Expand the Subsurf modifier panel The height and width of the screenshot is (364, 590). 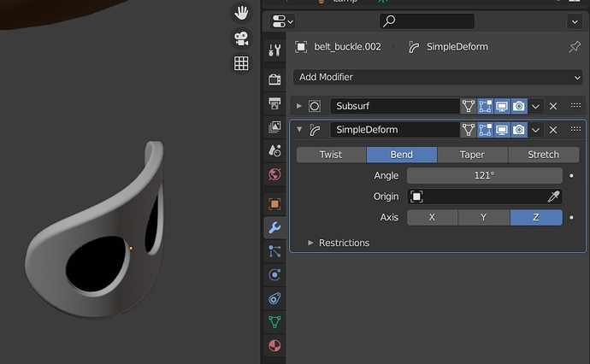click(x=298, y=106)
